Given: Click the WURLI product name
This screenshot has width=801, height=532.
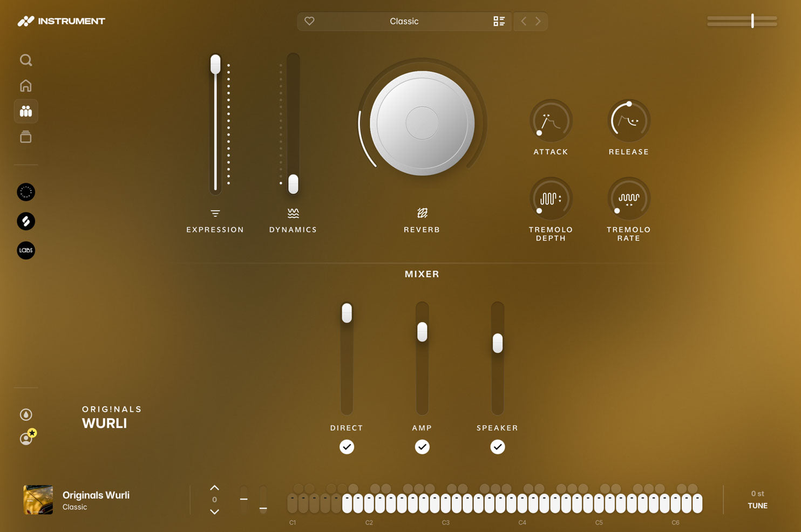Looking at the screenshot, I should click(105, 424).
